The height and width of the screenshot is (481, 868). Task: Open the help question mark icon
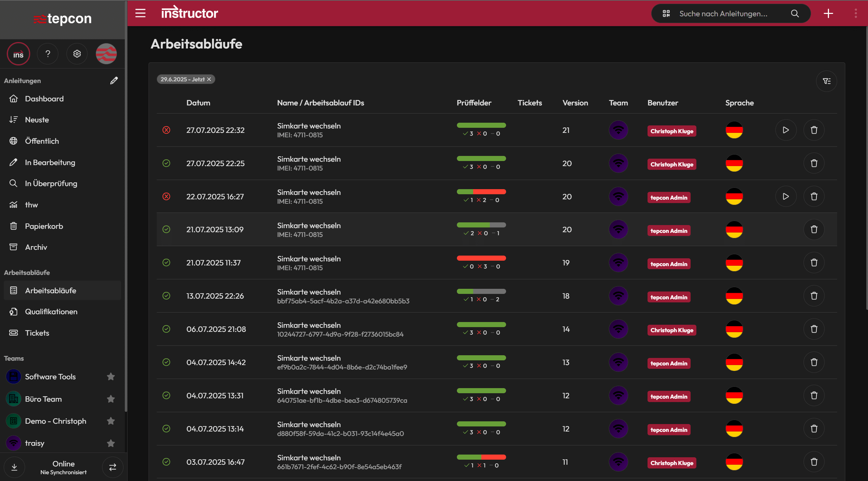point(48,54)
